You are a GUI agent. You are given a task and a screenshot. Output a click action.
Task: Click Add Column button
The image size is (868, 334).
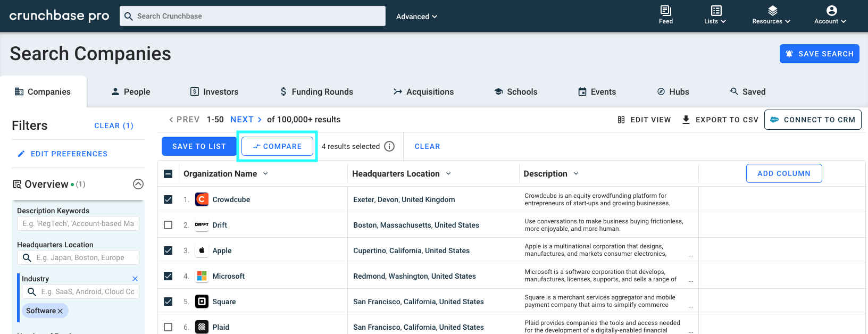click(x=784, y=173)
